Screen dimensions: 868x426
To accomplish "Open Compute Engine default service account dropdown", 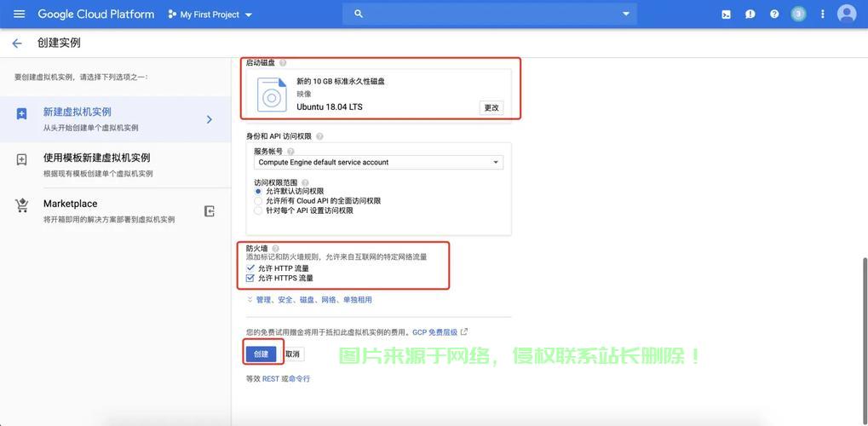I will tap(379, 163).
